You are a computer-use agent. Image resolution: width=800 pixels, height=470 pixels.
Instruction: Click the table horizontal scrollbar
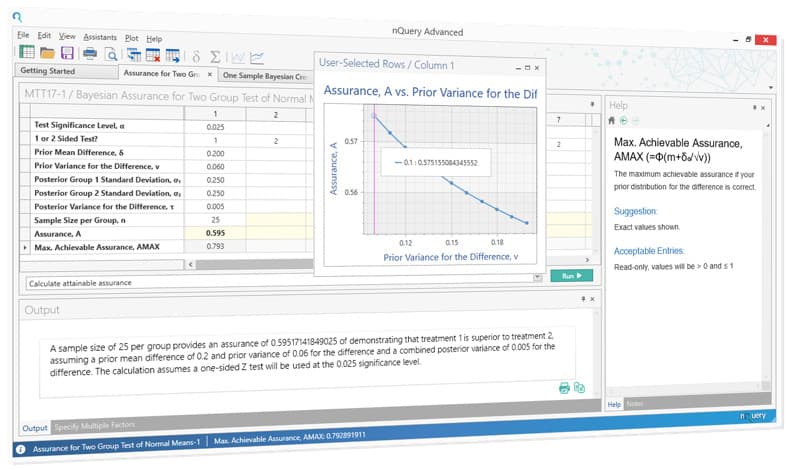coord(254,264)
